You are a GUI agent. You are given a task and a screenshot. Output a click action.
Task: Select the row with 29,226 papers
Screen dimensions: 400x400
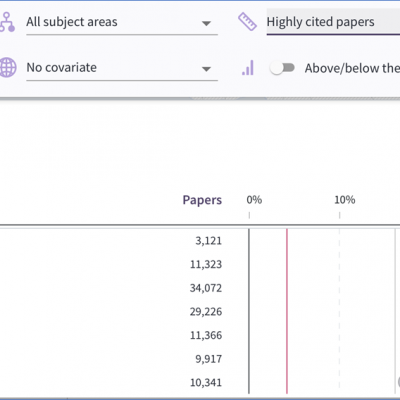[200, 312]
